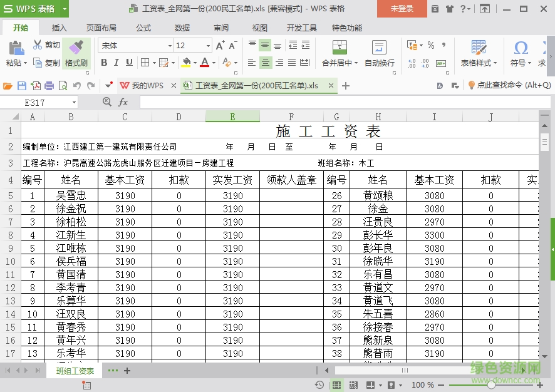This screenshot has height=392, width=555.
Task: Click the red 未登录 login button
Action: [x=401, y=9]
